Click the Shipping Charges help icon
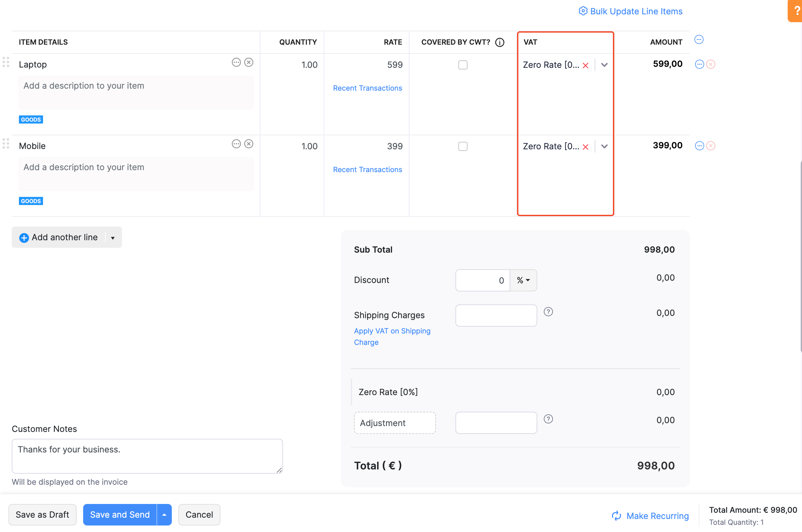This screenshot has height=532, width=802. tap(549, 311)
